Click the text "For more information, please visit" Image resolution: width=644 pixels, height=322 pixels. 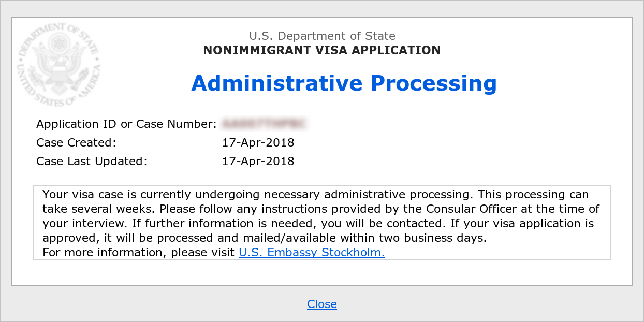tap(138, 253)
